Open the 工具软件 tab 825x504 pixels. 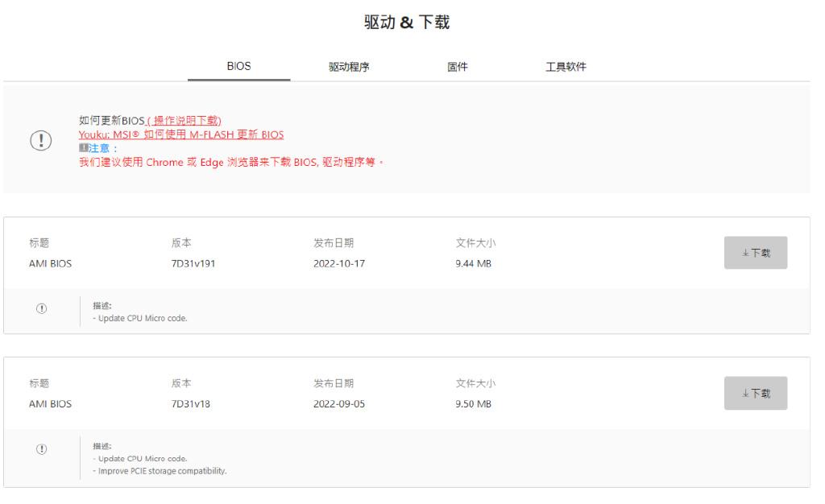coord(566,67)
